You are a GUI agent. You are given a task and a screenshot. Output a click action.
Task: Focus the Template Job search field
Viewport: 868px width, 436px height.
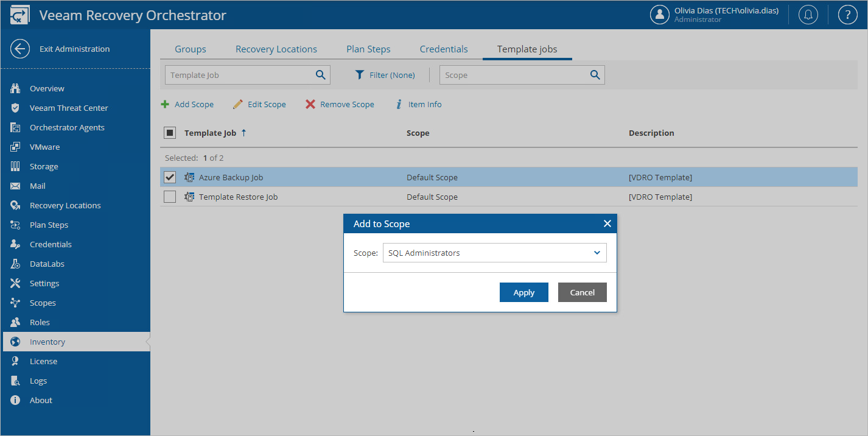pyautogui.click(x=248, y=75)
